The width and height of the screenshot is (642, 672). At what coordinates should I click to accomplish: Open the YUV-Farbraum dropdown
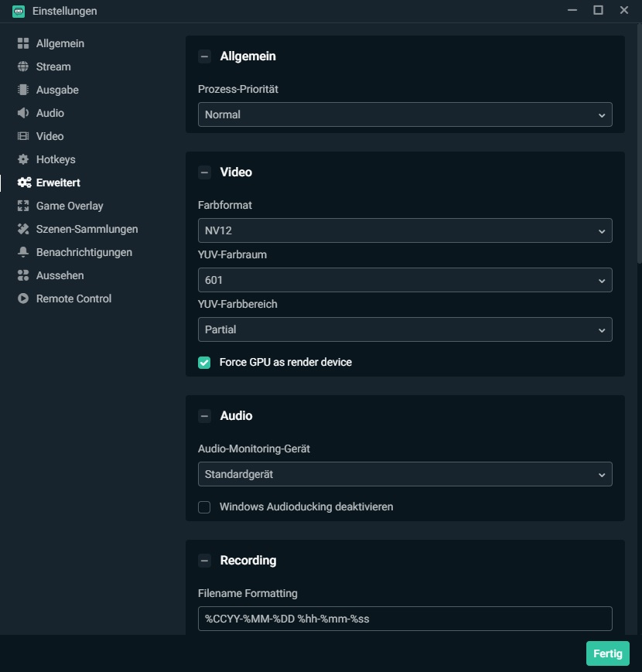tap(405, 280)
